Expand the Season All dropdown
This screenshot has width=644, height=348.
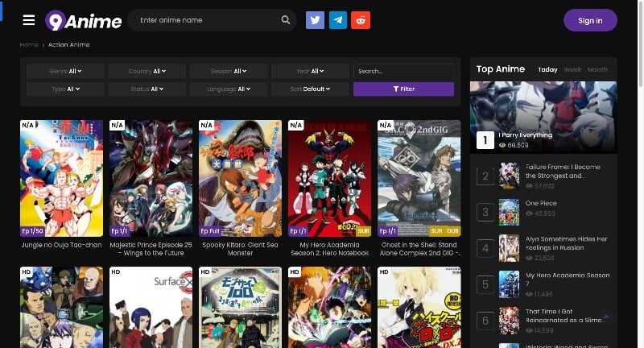pos(229,71)
